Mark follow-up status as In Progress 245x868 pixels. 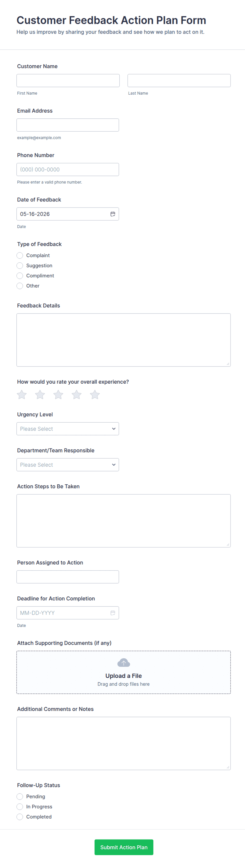(20, 806)
